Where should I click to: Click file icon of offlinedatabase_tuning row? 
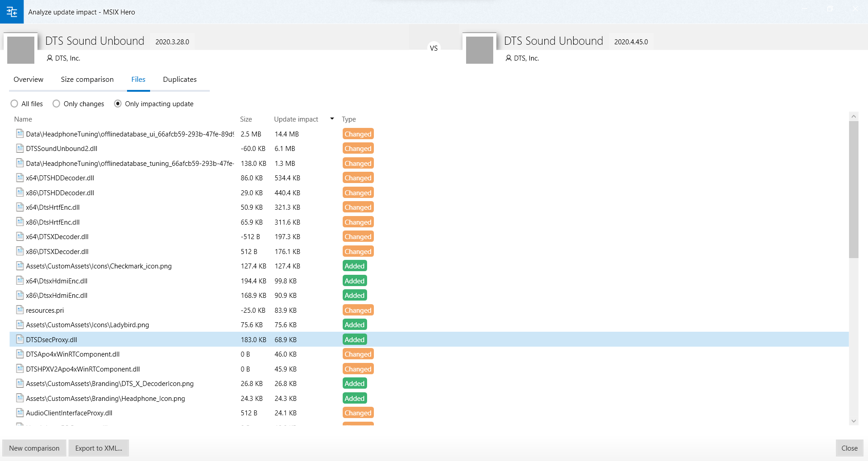(x=20, y=163)
